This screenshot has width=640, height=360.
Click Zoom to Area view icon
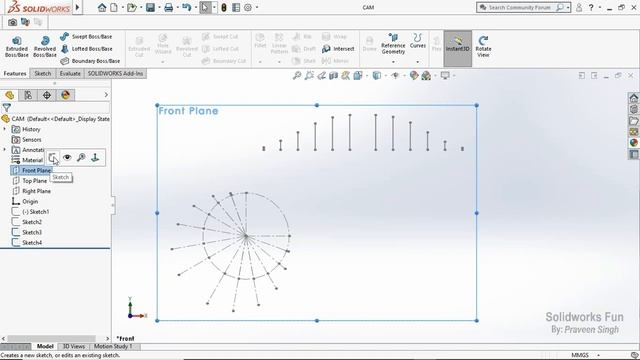click(309, 76)
